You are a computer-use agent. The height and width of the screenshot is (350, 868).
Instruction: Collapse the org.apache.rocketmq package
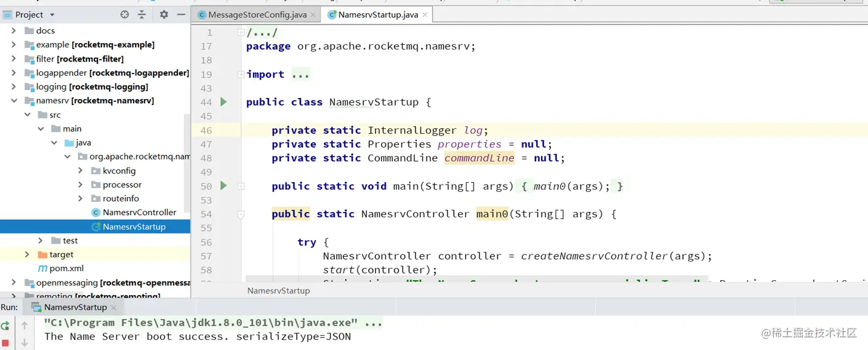tap(67, 156)
